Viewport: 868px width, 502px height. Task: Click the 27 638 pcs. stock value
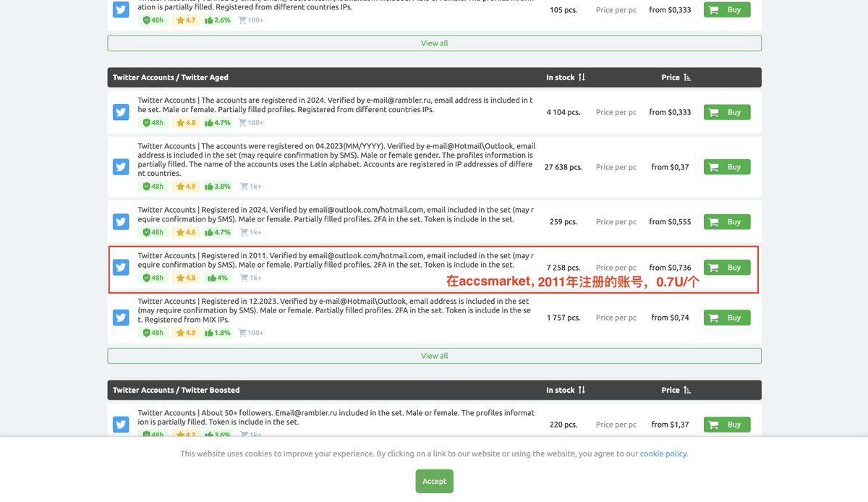point(563,167)
